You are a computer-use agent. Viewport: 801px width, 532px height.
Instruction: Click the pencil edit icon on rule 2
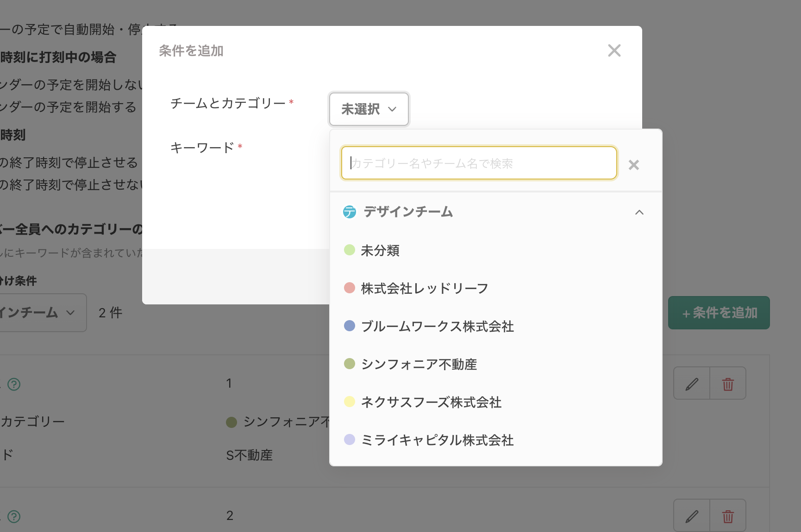coord(691,515)
